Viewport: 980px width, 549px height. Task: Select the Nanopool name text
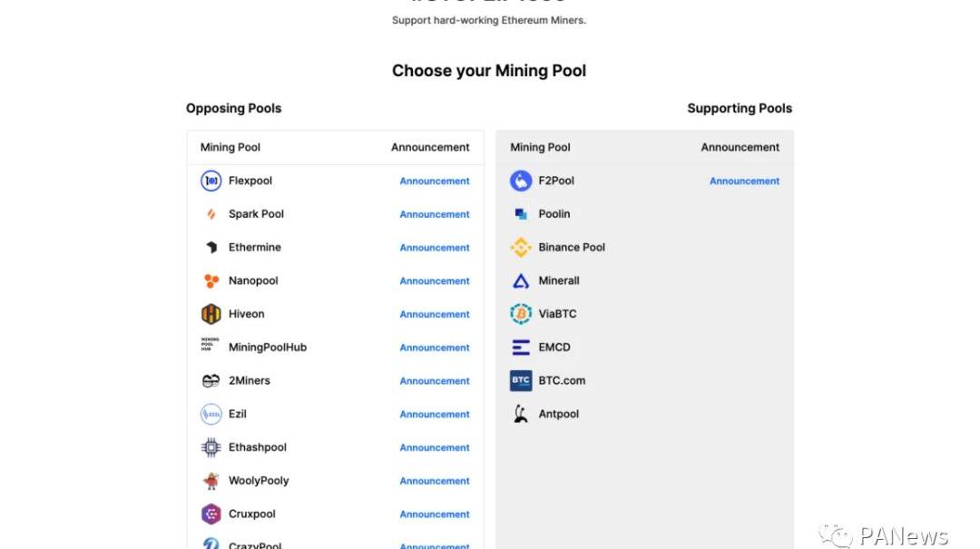point(253,280)
